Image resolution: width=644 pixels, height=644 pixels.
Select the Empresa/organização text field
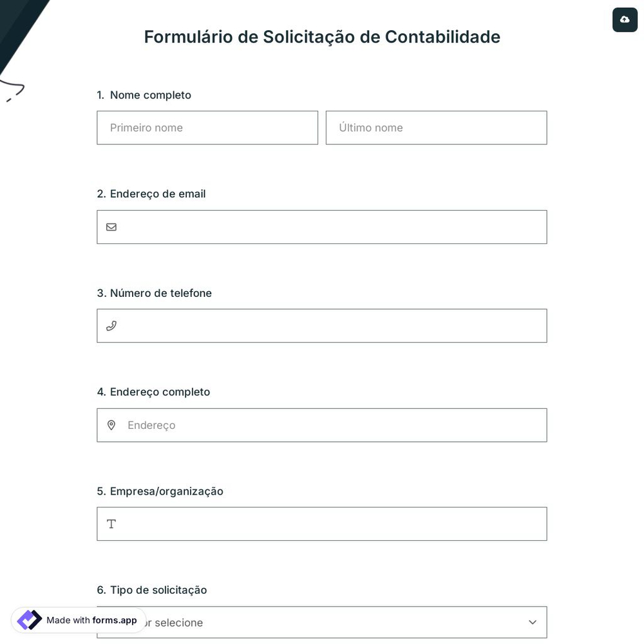322,524
